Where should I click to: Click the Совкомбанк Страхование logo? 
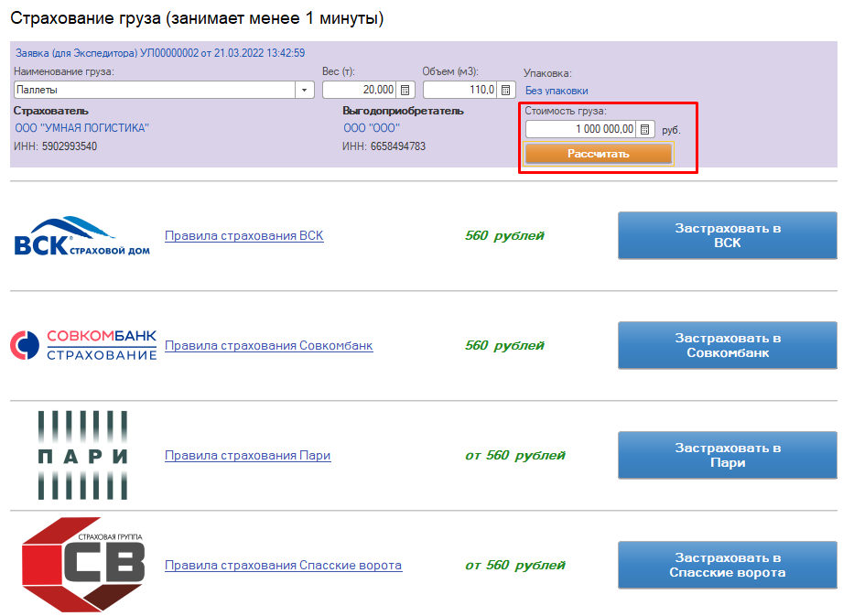(x=83, y=345)
